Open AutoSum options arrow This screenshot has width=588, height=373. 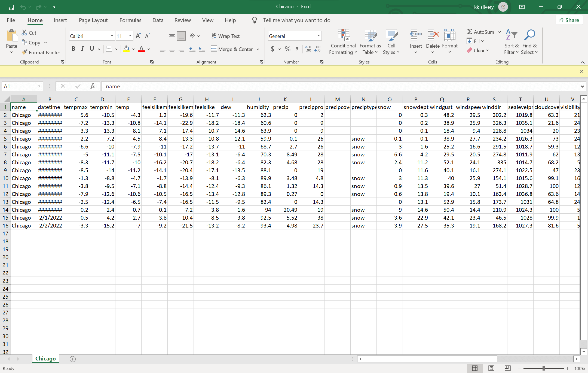pos(500,32)
